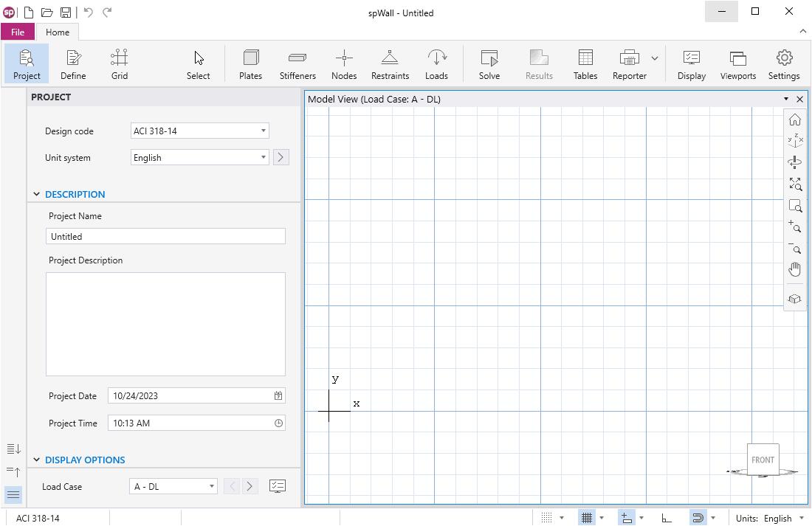The height and width of the screenshot is (526, 812).
Task: Open the Project panel from the ribbon
Action: point(27,64)
